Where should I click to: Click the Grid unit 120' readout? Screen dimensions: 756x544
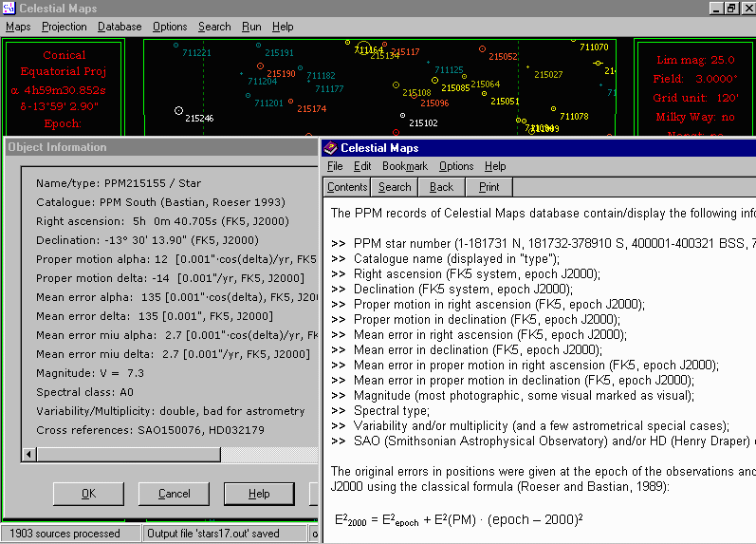click(x=695, y=98)
